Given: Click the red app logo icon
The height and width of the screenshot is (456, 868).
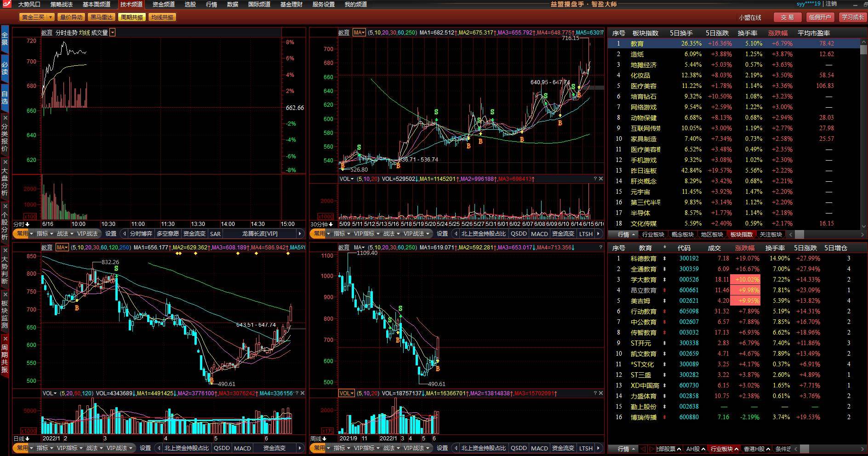Looking at the screenshot, I should (6, 4).
